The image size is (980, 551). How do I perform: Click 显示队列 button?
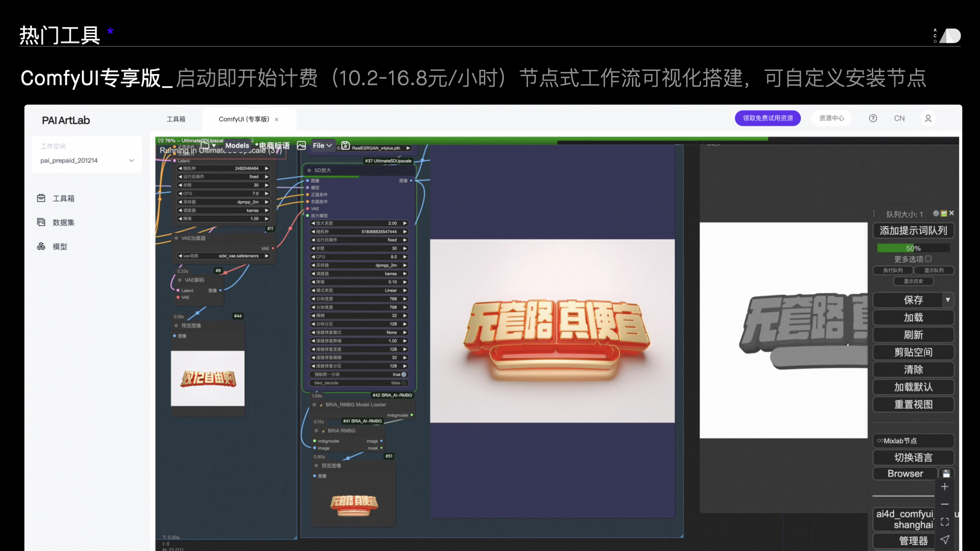[x=934, y=270]
